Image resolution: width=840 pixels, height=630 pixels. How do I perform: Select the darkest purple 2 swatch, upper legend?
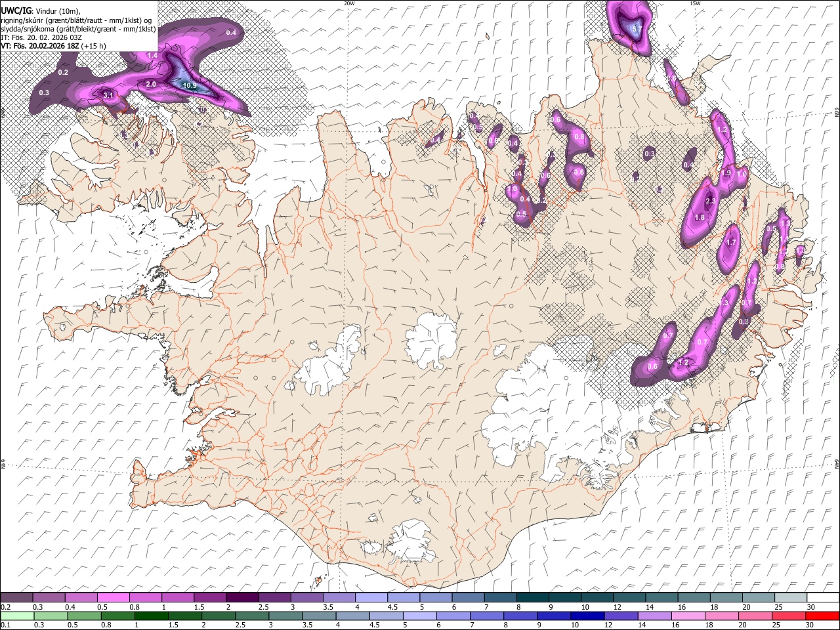242,597
